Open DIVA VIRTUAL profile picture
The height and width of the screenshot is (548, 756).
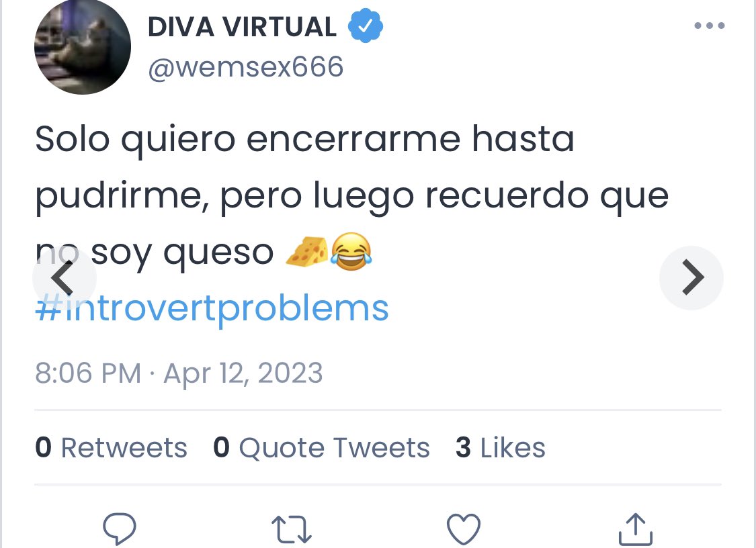pyautogui.click(x=83, y=46)
